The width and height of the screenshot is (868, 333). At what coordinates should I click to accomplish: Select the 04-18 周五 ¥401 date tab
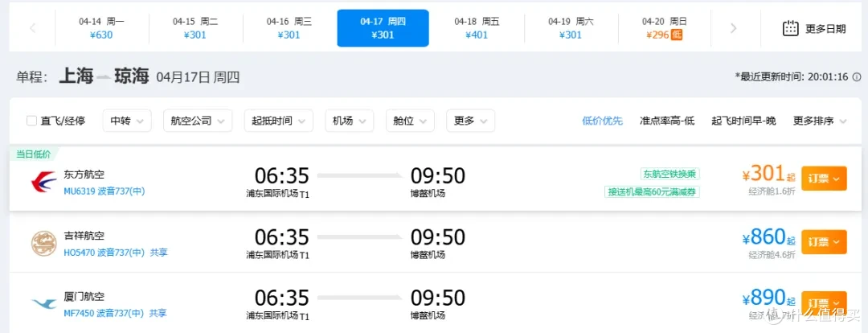(477, 27)
